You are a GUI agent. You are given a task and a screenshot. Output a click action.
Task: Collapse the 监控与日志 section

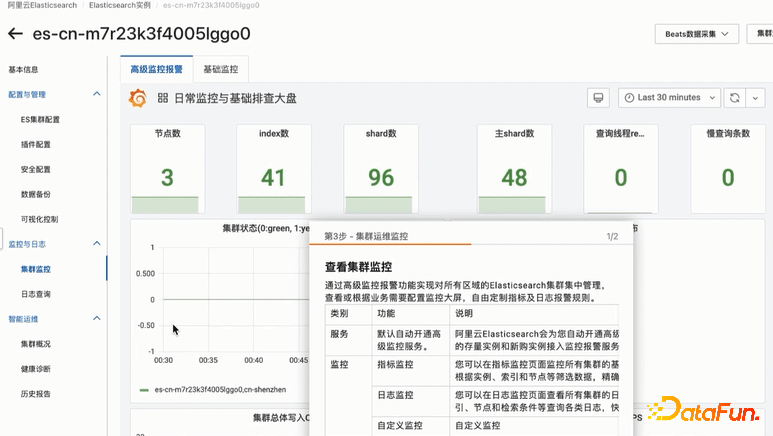coord(97,244)
